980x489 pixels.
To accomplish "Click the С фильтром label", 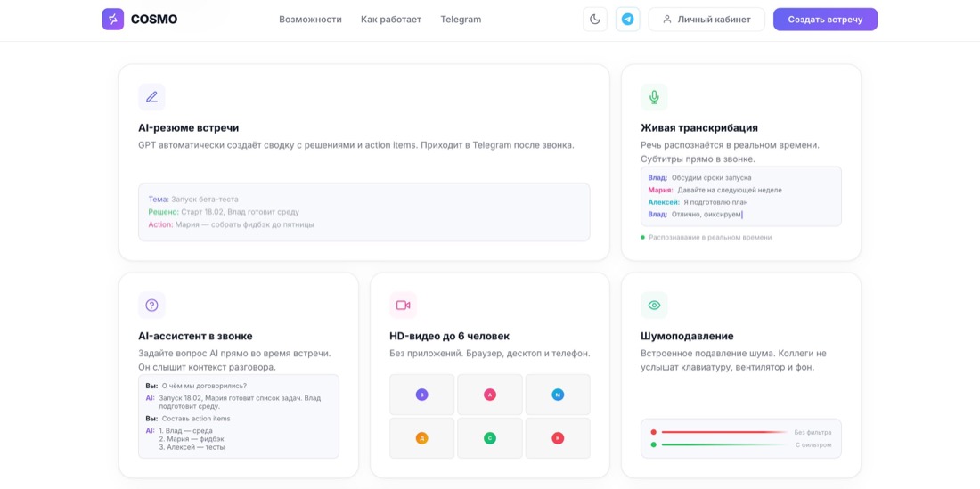I will [x=813, y=444].
